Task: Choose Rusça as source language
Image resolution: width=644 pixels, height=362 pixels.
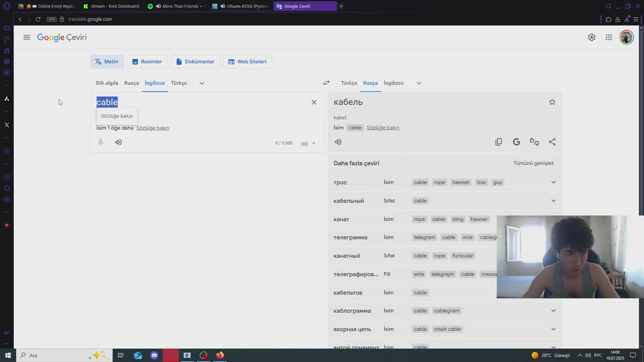Action: [x=131, y=83]
